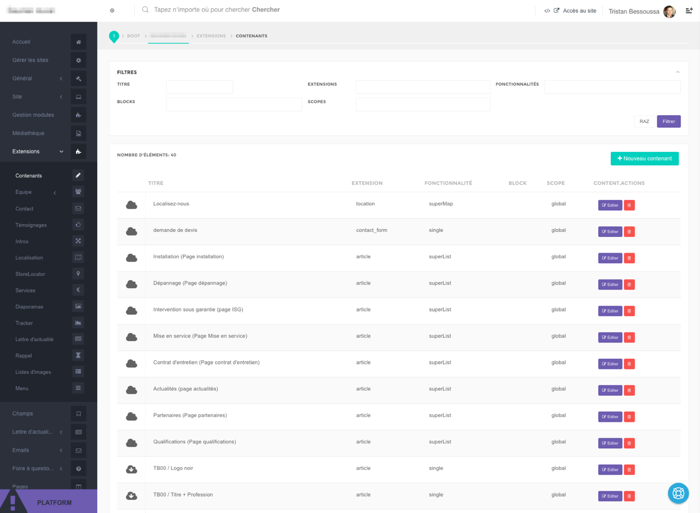Expand the Foire à questio... submenu
This screenshot has height=513, width=700.
pos(61,469)
